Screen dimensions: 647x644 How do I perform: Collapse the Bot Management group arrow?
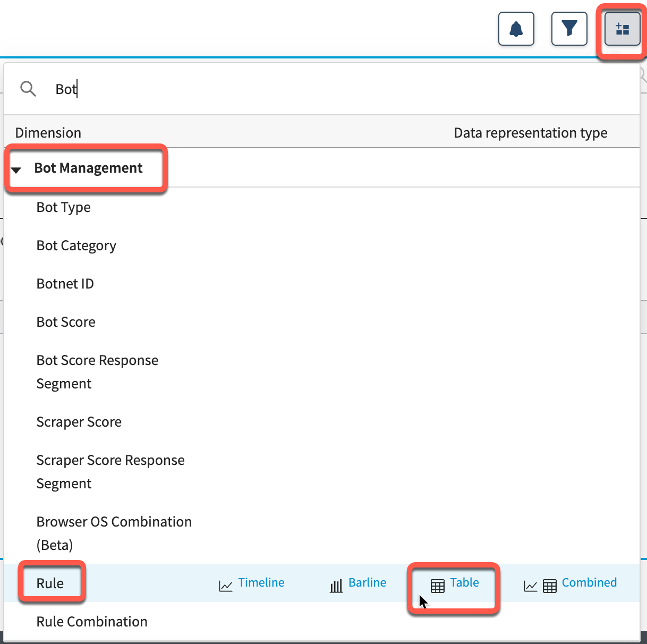(16, 170)
